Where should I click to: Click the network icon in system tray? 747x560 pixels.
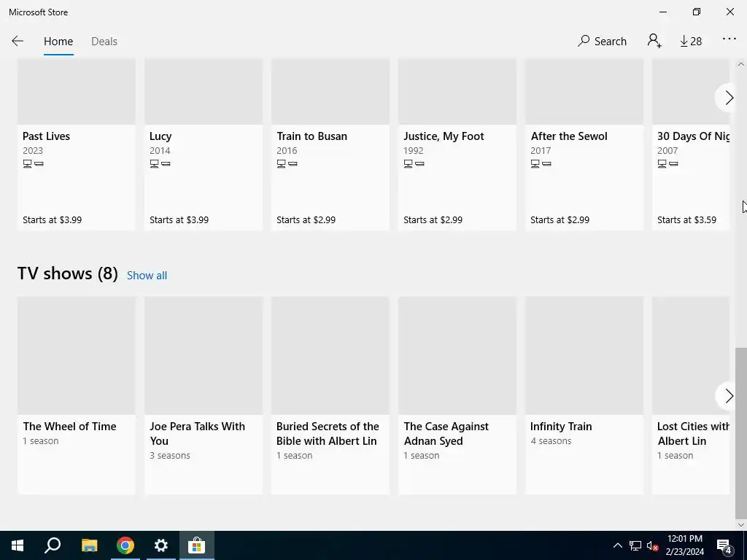click(x=635, y=545)
